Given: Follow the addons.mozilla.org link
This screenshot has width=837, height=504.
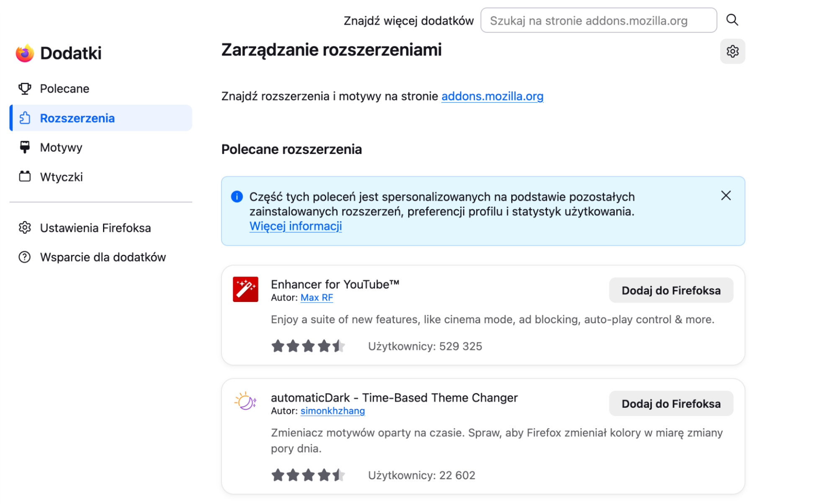Looking at the screenshot, I should 492,96.
